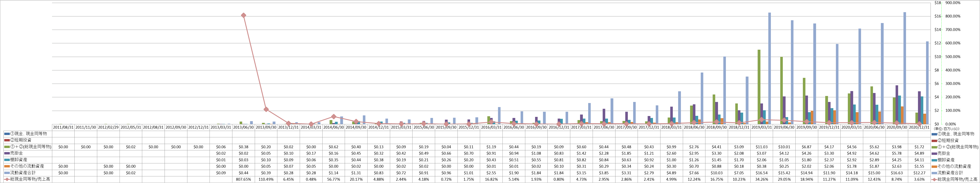
Task: Click the $2.55 total cell under 2016/03/31
Action: tap(491, 173)
